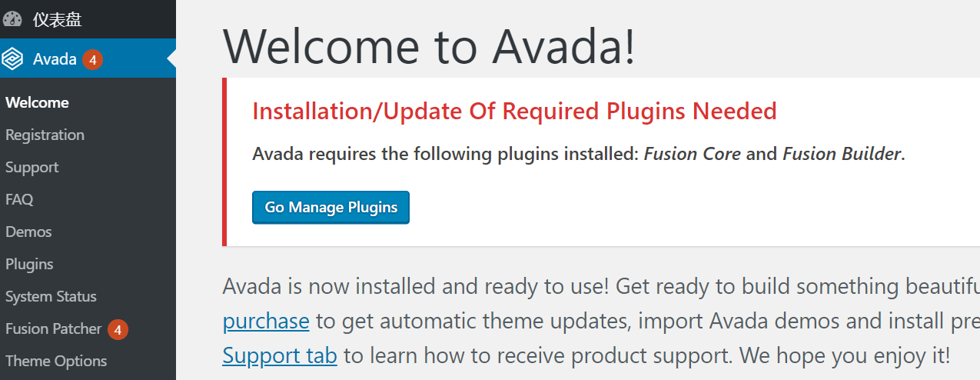
Task: Click the dashboard gauge icon
Action: coord(13,19)
